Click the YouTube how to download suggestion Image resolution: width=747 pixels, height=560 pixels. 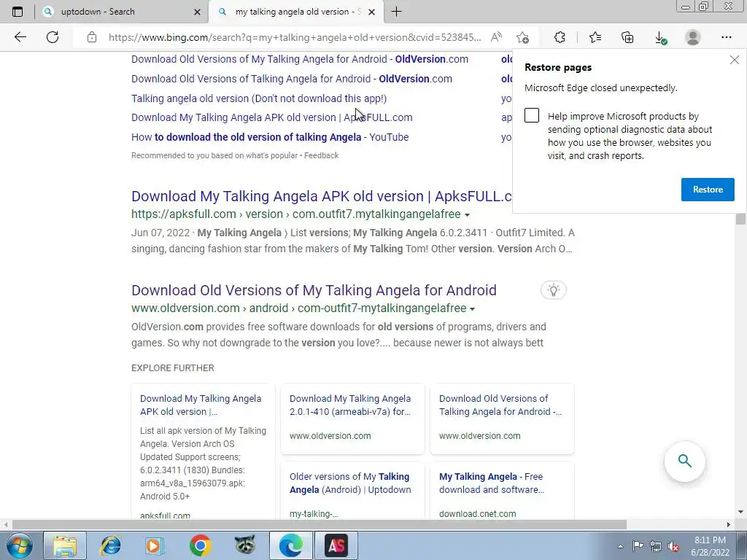[270, 137]
